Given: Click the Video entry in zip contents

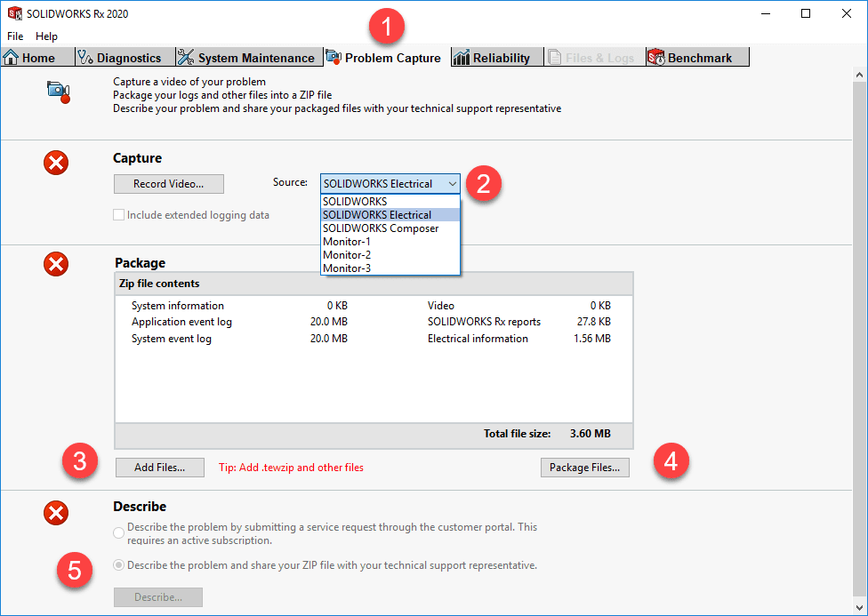Looking at the screenshot, I should 440,306.
